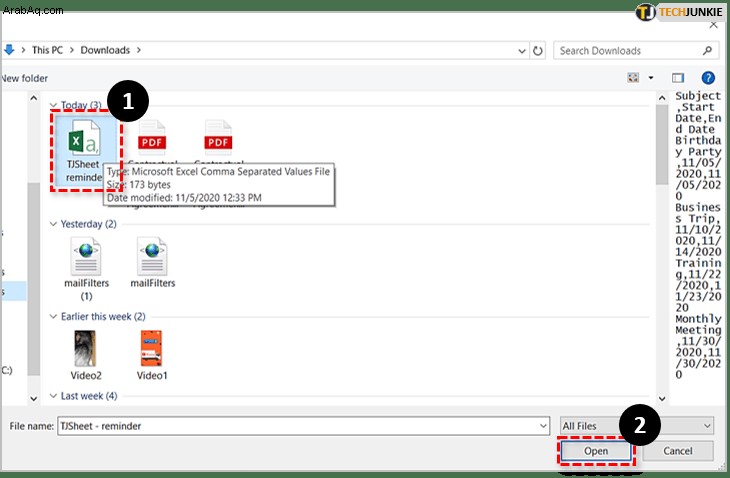Open the File name dropdown arrow
Viewport: 730px width, 478px height.
tap(543, 426)
